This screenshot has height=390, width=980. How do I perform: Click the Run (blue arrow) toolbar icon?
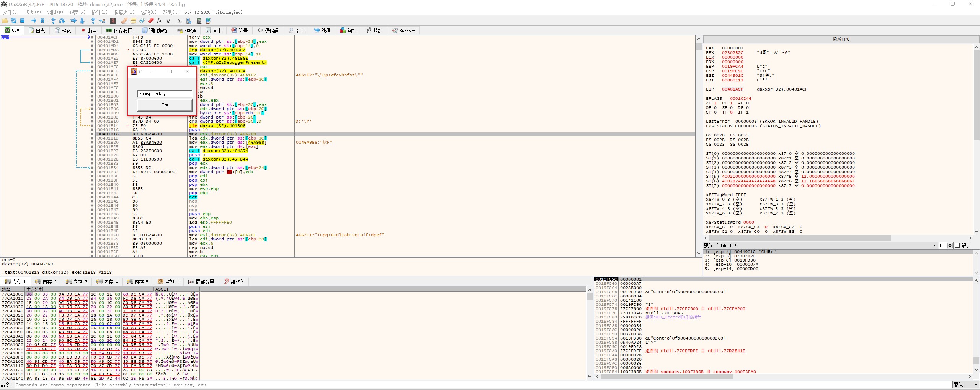pyautogui.click(x=33, y=21)
